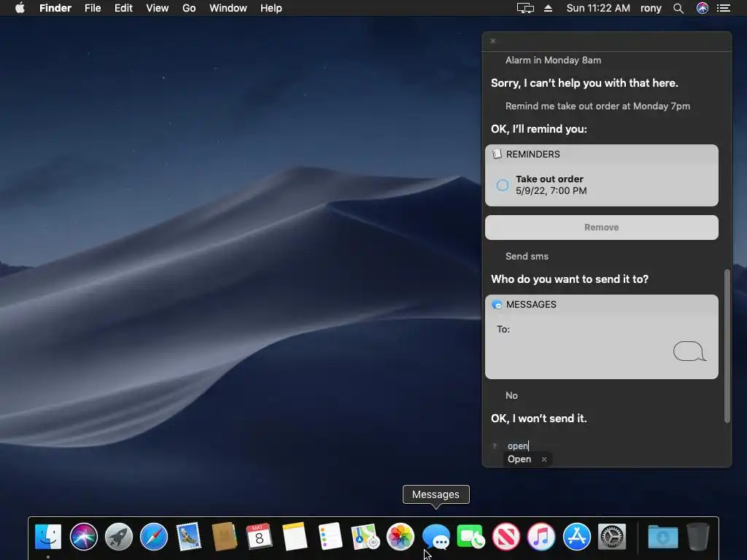Image resolution: width=747 pixels, height=560 pixels.
Task: Open Trash in the Dock
Action: click(698, 537)
